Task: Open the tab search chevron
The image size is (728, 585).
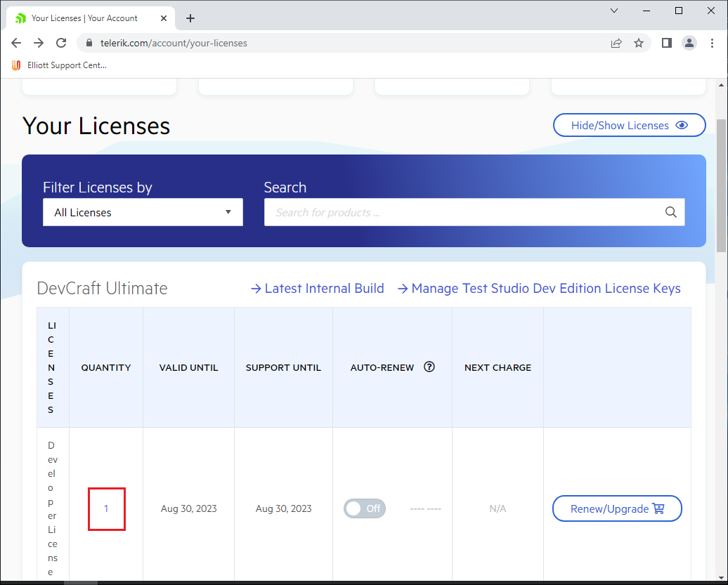Action: (x=613, y=11)
